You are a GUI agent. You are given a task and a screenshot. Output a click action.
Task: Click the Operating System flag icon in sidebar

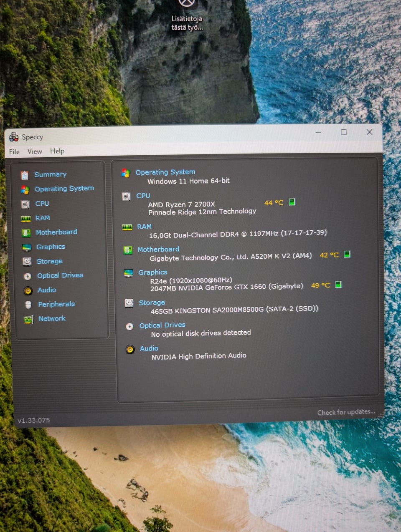25,190
